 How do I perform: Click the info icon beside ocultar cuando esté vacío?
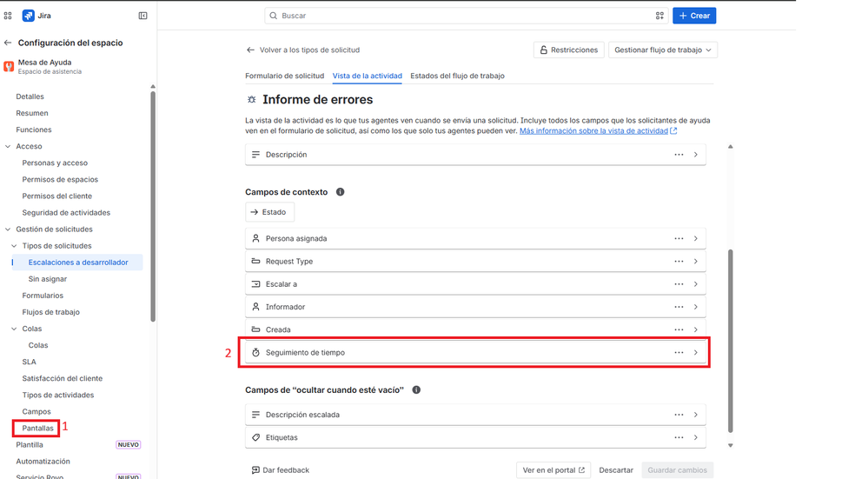[416, 389]
